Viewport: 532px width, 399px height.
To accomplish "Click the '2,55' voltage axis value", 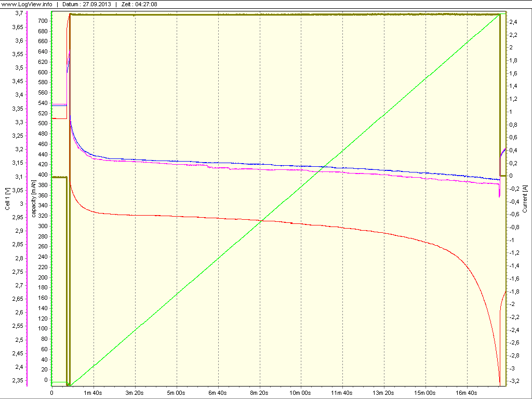I will coord(18,326).
